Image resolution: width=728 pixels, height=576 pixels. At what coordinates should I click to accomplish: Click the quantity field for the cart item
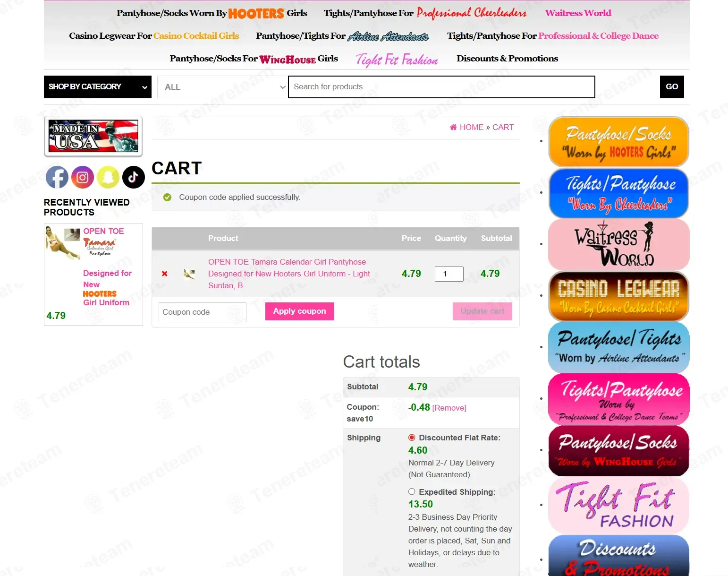tap(449, 274)
